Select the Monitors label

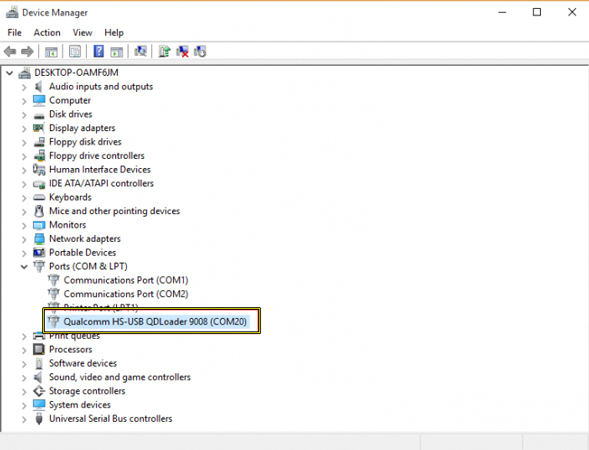coord(68,225)
